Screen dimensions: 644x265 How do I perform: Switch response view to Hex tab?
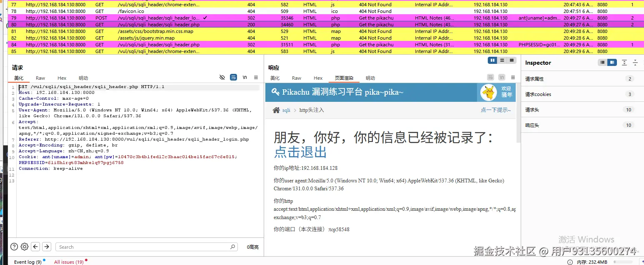(318, 78)
